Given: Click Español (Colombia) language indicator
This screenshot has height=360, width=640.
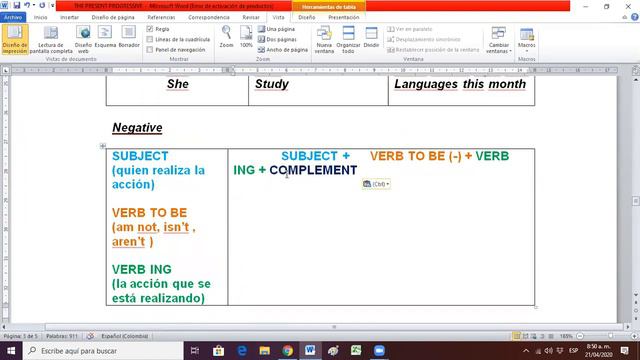Looking at the screenshot, I should [124, 336].
